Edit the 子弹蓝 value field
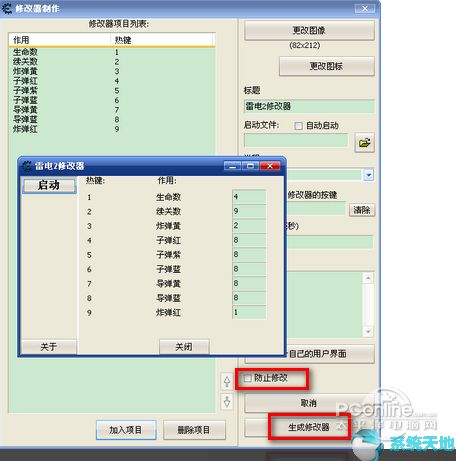The width and height of the screenshot is (456, 461). tap(249, 269)
